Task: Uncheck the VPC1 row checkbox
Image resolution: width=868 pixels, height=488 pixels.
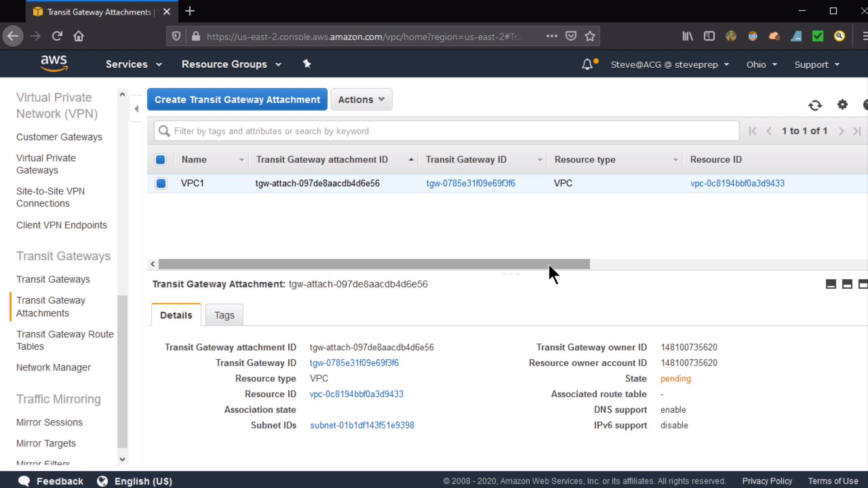Action: tap(161, 183)
